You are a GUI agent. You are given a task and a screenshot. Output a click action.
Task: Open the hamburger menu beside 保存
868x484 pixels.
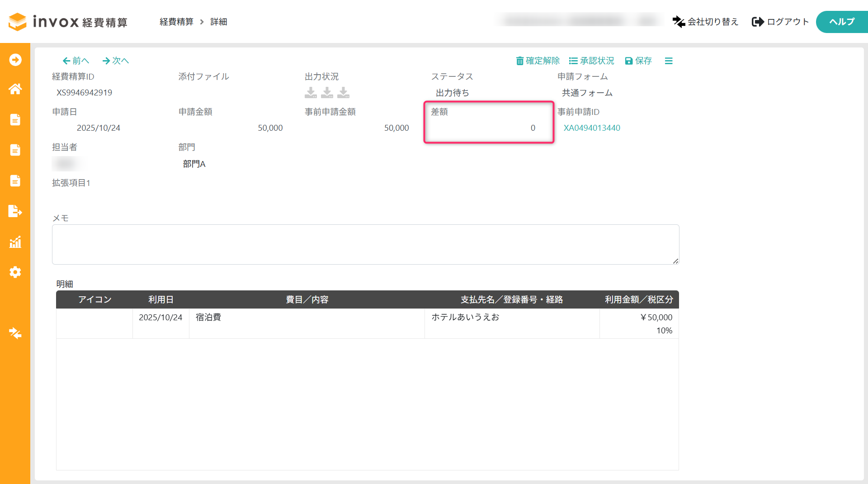point(669,61)
